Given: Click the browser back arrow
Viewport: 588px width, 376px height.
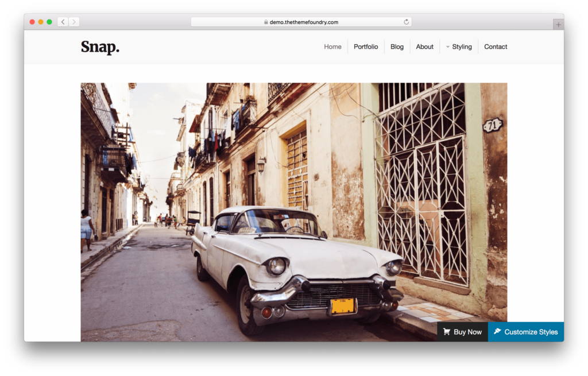Looking at the screenshot, I should (x=63, y=22).
